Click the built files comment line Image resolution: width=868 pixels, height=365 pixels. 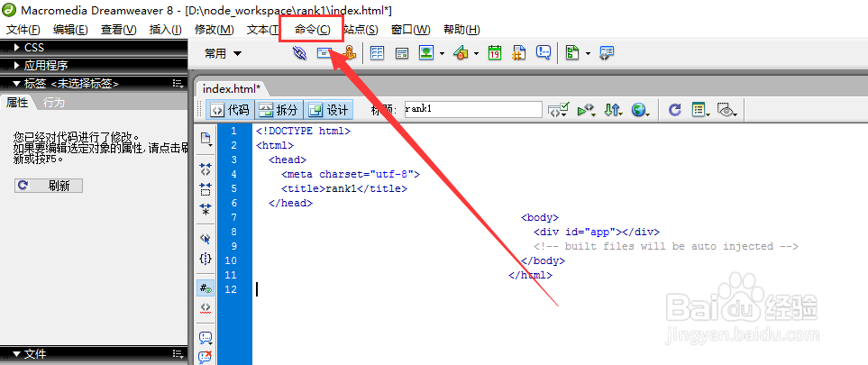(x=666, y=246)
